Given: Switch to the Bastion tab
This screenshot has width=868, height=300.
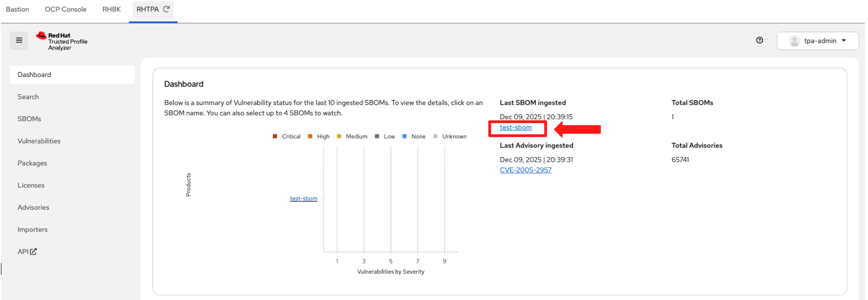Looking at the screenshot, I should [x=17, y=9].
